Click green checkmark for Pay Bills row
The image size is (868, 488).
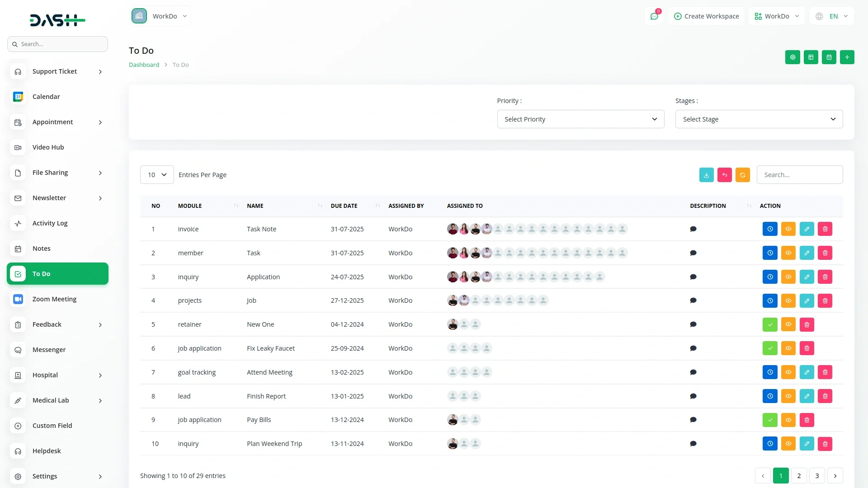[x=770, y=420]
